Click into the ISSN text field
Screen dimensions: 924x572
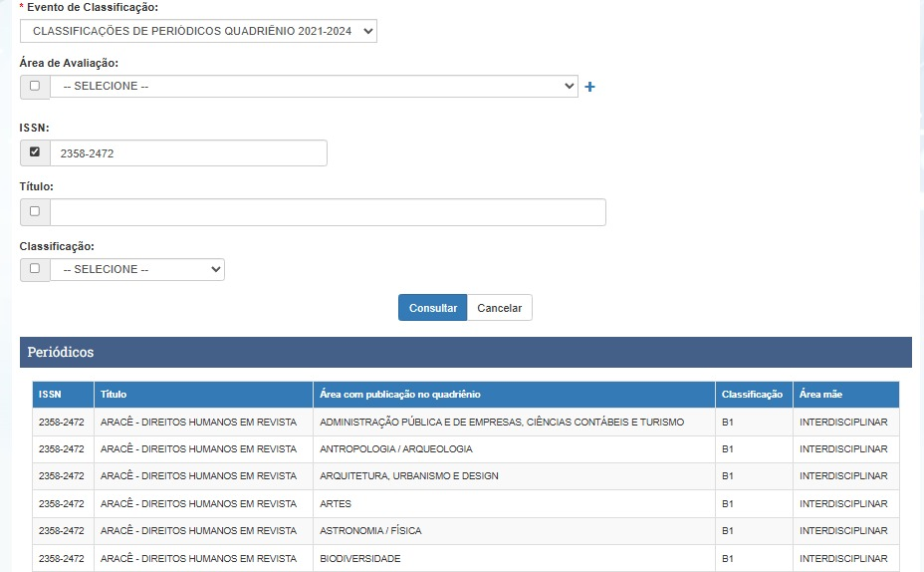point(188,153)
